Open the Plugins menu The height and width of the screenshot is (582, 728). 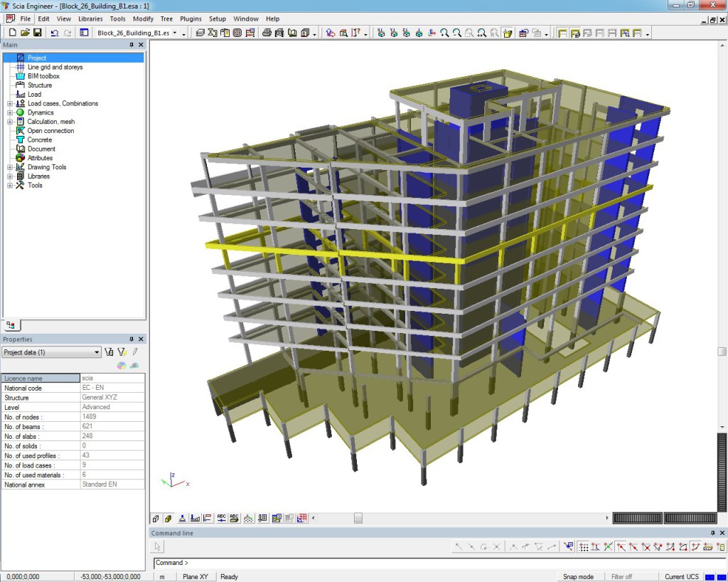click(191, 19)
